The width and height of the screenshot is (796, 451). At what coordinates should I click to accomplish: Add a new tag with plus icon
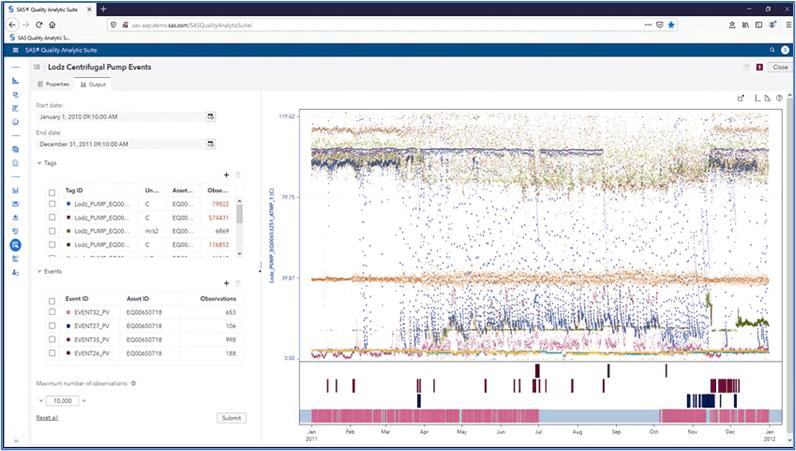point(226,174)
